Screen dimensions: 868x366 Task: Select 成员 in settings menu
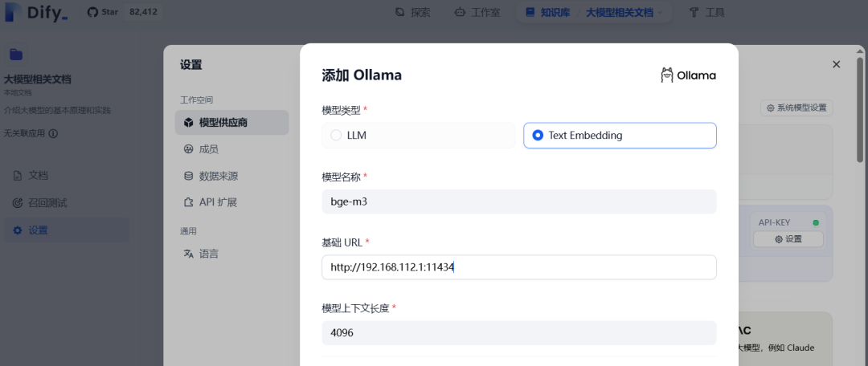(x=232, y=149)
